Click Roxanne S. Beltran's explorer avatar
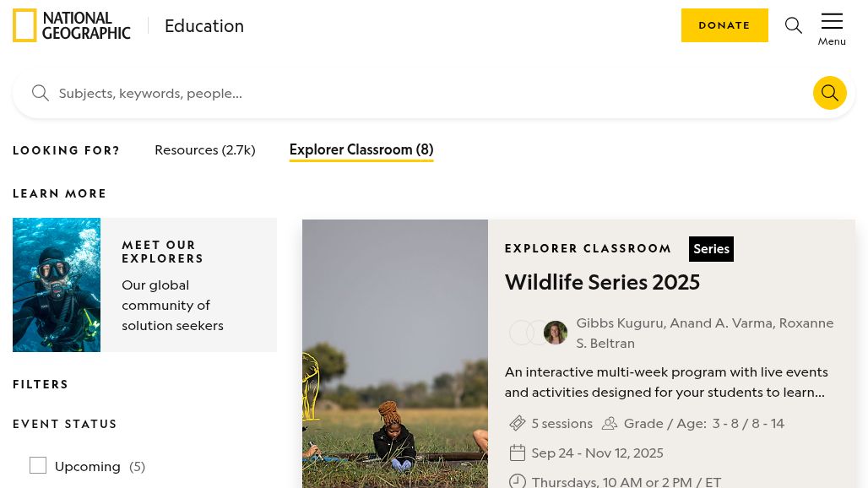 pos(556,333)
